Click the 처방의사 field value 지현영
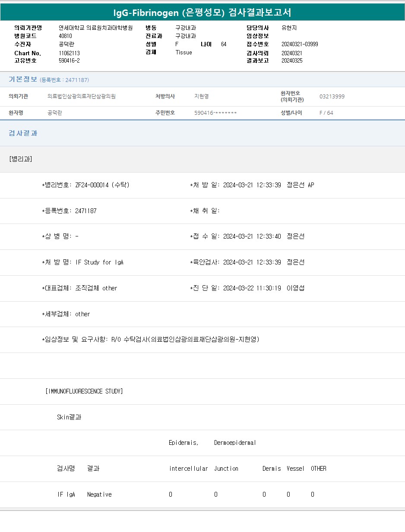 [201, 96]
